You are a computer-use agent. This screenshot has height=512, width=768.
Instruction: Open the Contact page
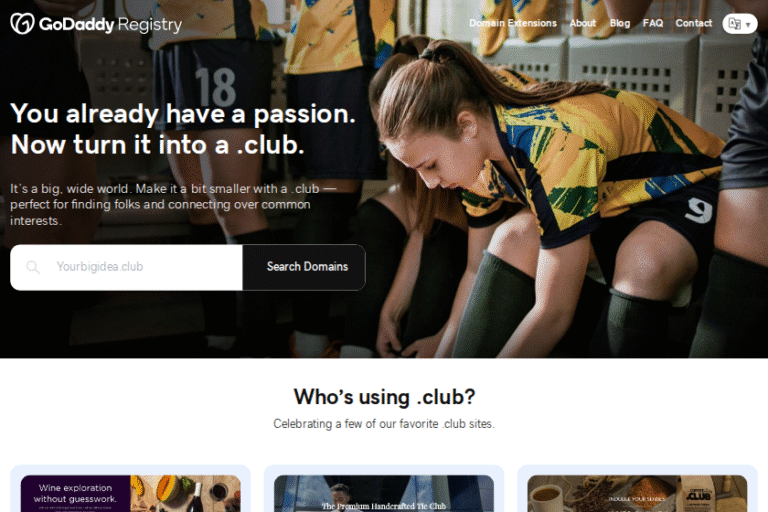(694, 23)
